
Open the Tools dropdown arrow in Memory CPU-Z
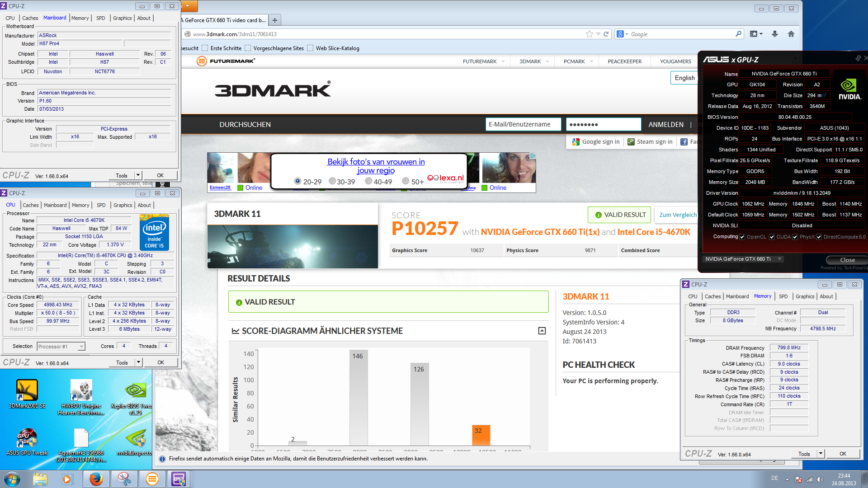click(821, 454)
